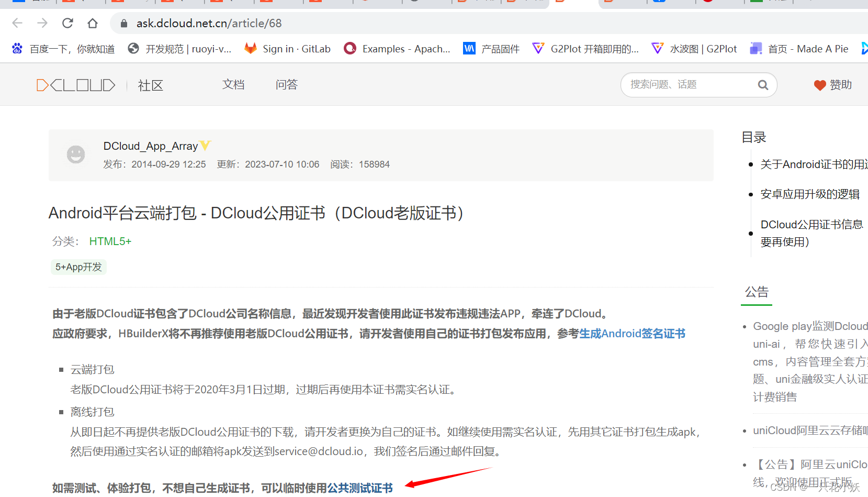Open the 文档 menu item
868x497 pixels.
[x=233, y=84]
